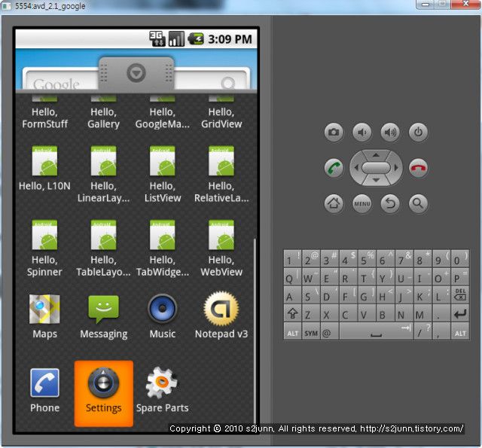Viewport: 482px width, 448px height.
Task: Click the emulator volume down button
Action: (x=362, y=133)
